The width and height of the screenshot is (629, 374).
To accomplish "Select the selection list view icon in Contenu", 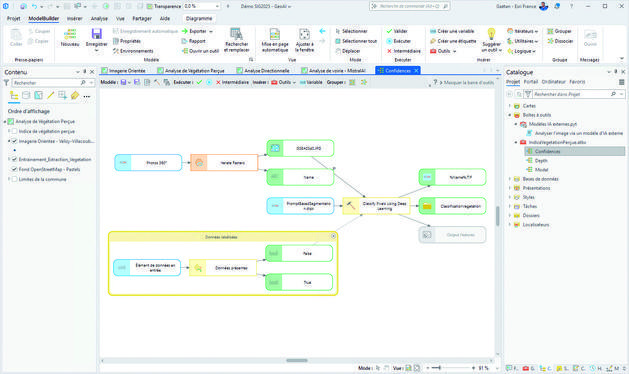I will point(39,96).
